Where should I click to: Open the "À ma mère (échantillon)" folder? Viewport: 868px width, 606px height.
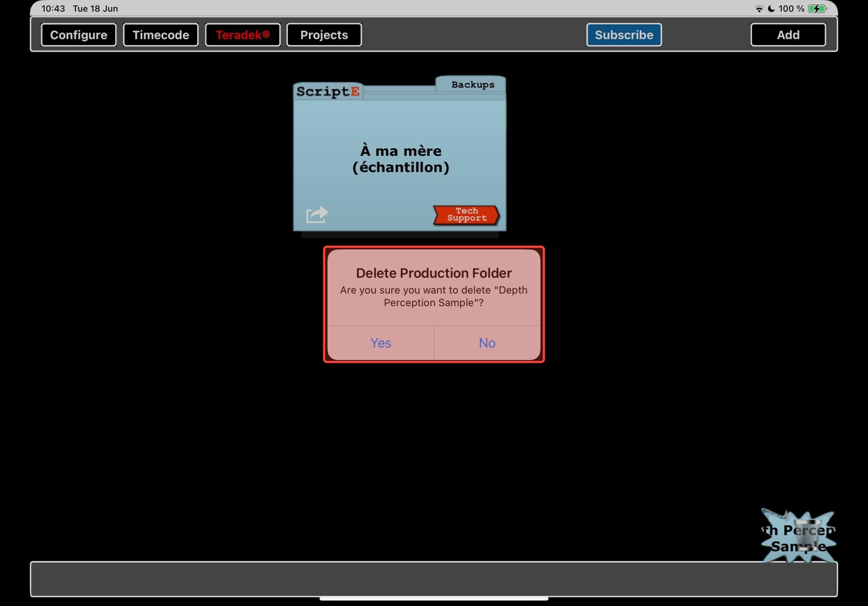400,159
